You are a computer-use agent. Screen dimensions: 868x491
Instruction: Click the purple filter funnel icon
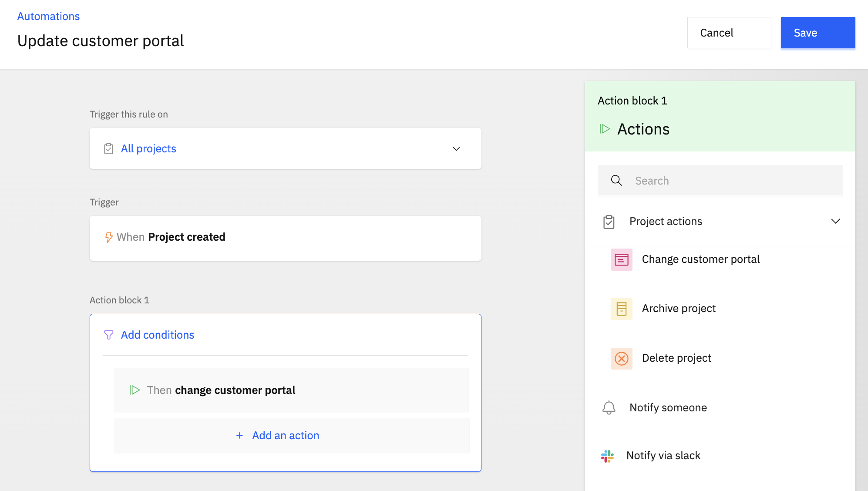pos(109,335)
